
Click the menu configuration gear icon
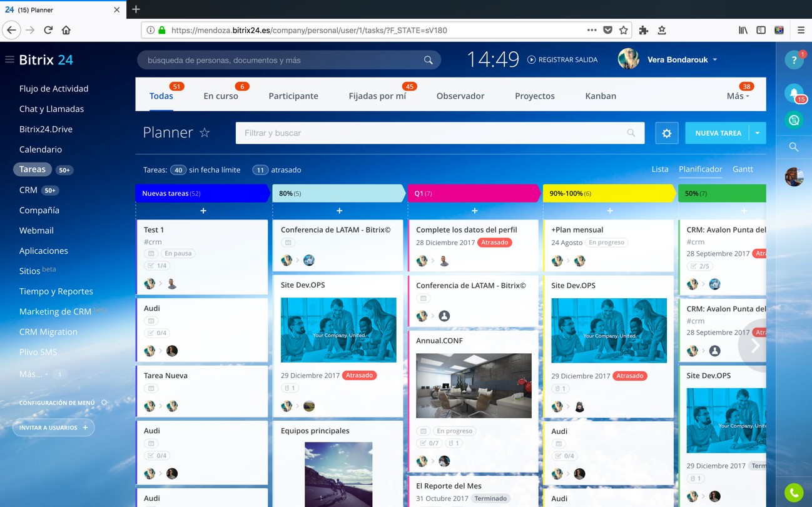click(104, 403)
